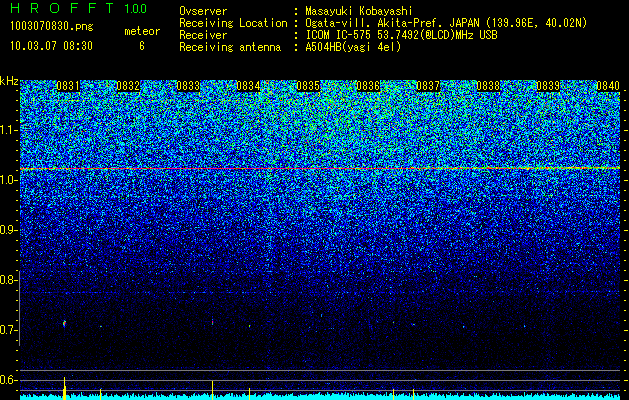
Task: Click the 0833 time marker
Action: pos(188,86)
